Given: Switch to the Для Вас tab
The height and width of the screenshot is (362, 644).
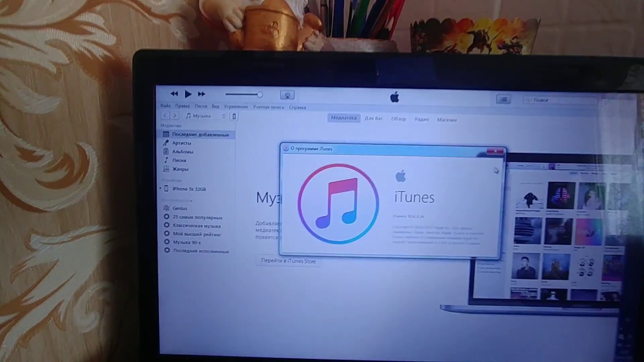Looking at the screenshot, I should click(x=373, y=119).
